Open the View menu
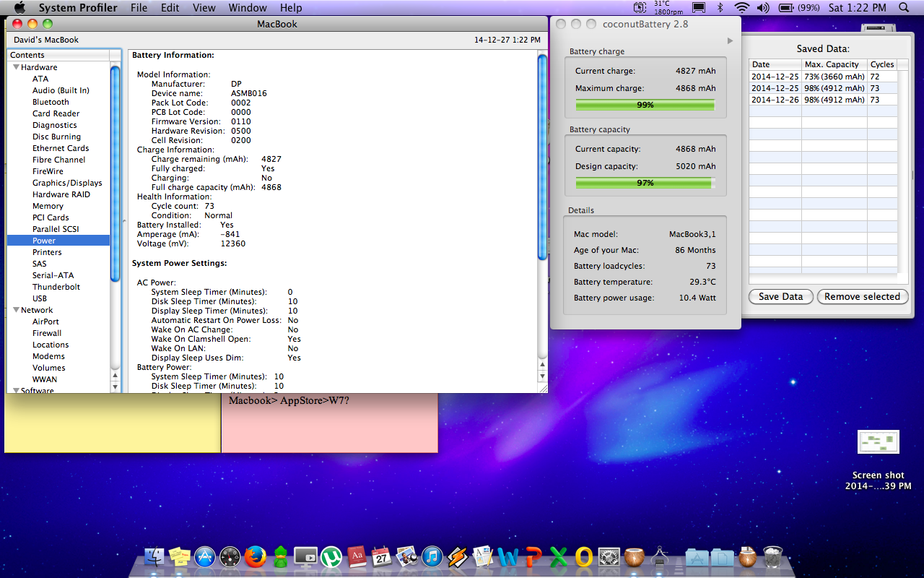The height and width of the screenshot is (578, 924). (204, 8)
